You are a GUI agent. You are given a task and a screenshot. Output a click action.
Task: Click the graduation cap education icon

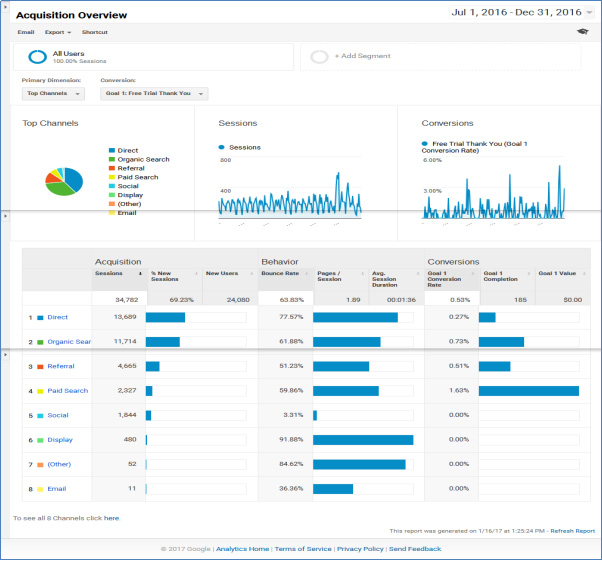click(583, 32)
